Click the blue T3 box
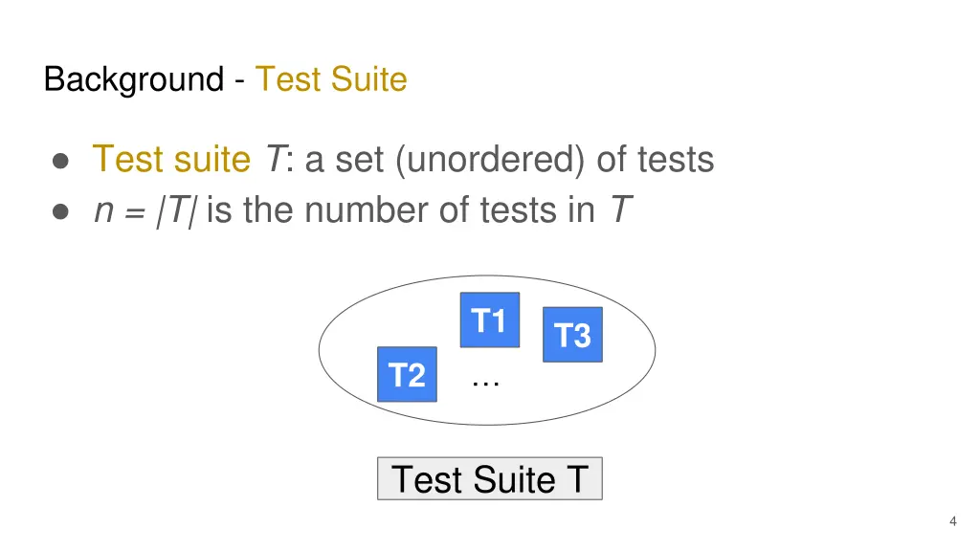980x551 pixels. click(572, 334)
